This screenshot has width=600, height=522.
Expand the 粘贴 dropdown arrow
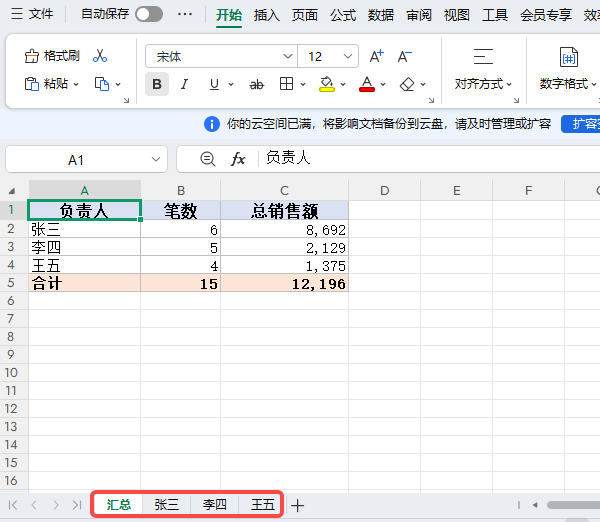click(x=76, y=84)
